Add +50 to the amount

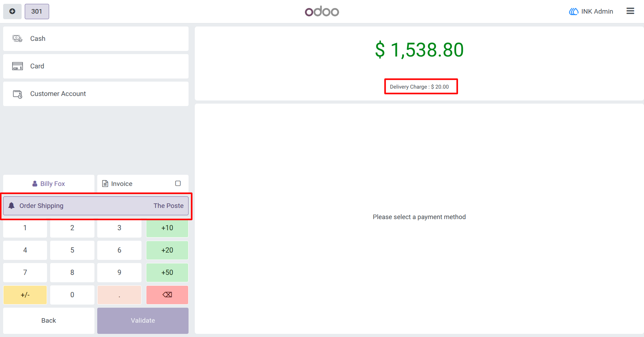(x=167, y=272)
